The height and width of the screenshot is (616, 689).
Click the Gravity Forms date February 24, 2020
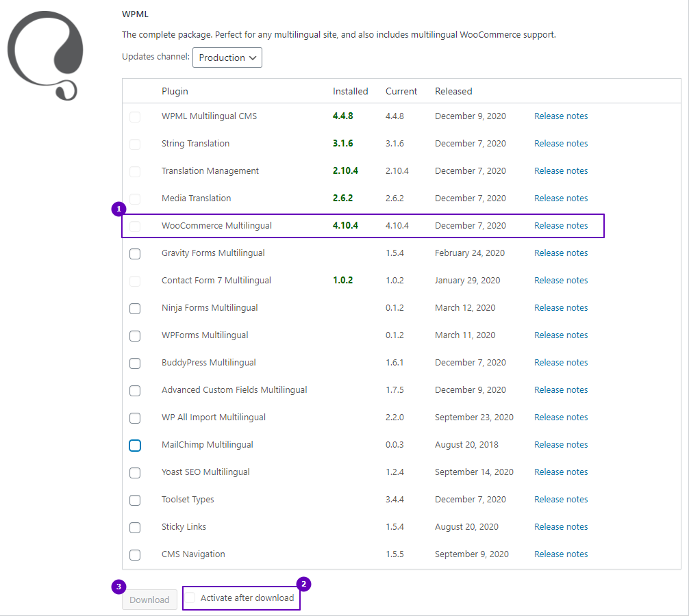tap(470, 253)
